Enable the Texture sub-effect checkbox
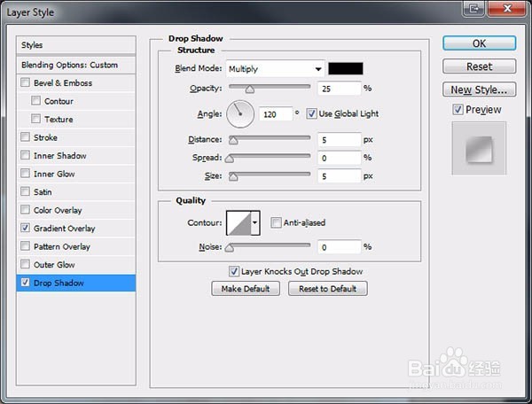Screen dimensions: 532x404 [35, 119]
